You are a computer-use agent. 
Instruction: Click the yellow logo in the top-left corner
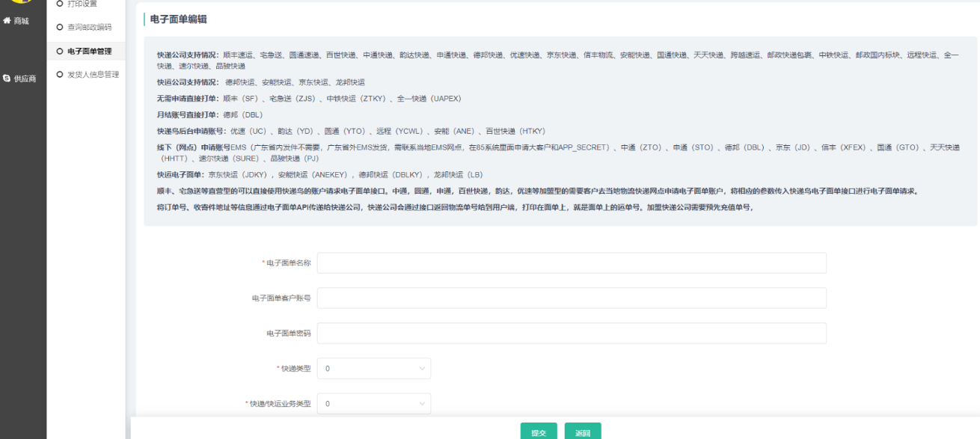pyautogui.click(x=21, y=3)
